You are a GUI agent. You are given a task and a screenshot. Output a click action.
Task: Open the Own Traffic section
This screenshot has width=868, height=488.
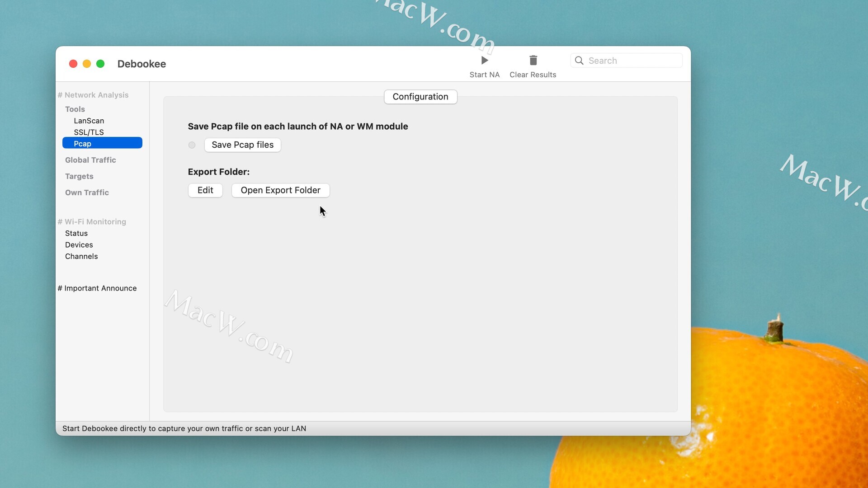point(87,192)
